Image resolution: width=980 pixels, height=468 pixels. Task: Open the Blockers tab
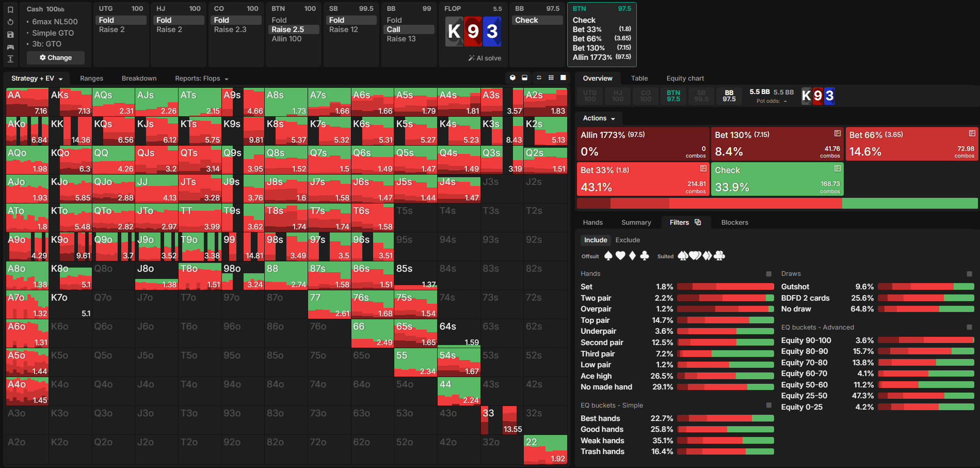pos(734,223)
